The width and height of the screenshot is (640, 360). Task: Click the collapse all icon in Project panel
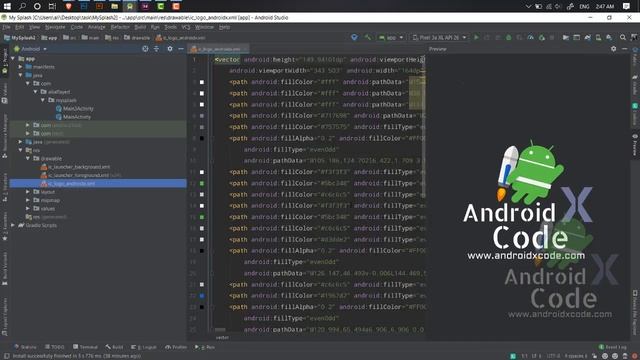(157, 49)
